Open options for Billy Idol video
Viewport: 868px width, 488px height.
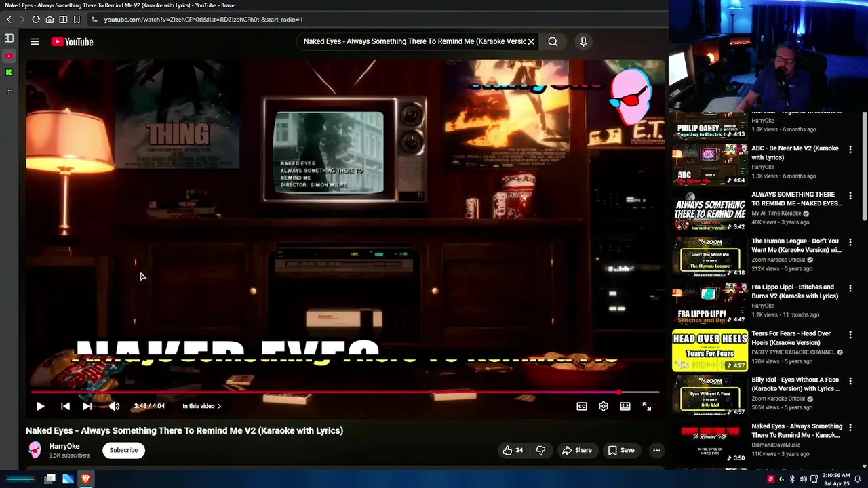tap(850, 381)
